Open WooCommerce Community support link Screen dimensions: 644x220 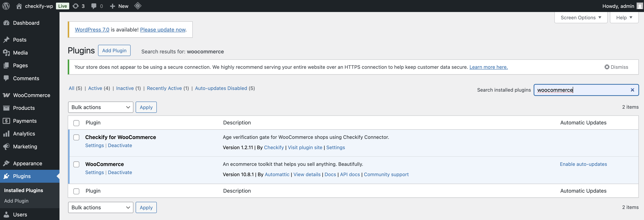[386, 174]
